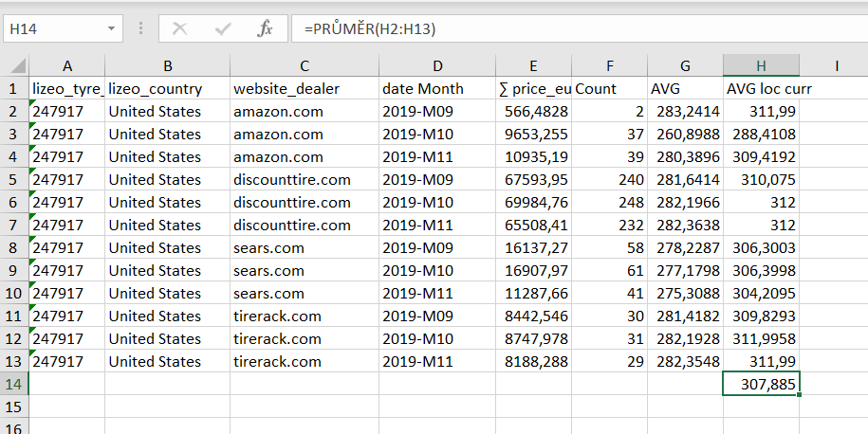Select column D header
The width and height of the screenshot is (868, 434).
tap(436, 65)
